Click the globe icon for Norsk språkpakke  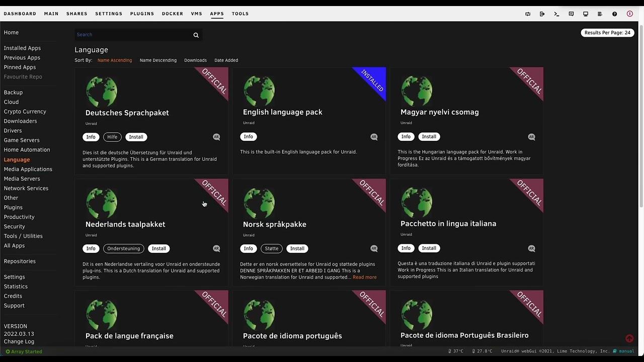click(x=259, y=203)
